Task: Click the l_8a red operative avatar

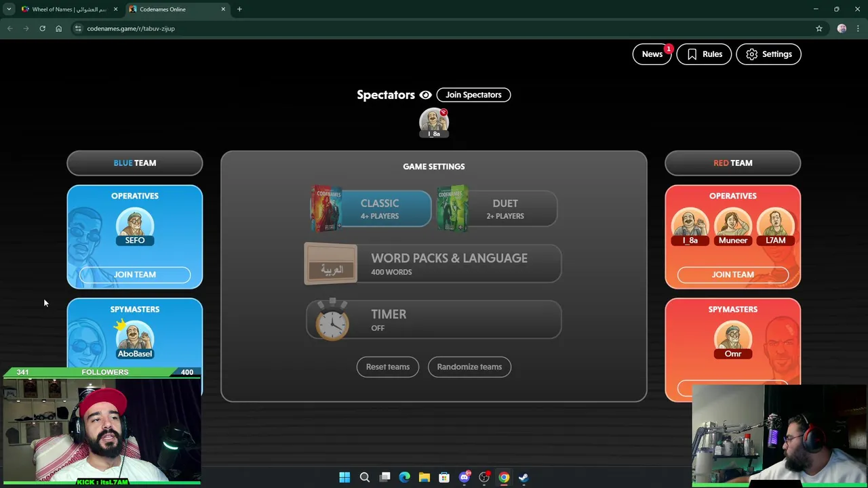Action: 690,227
